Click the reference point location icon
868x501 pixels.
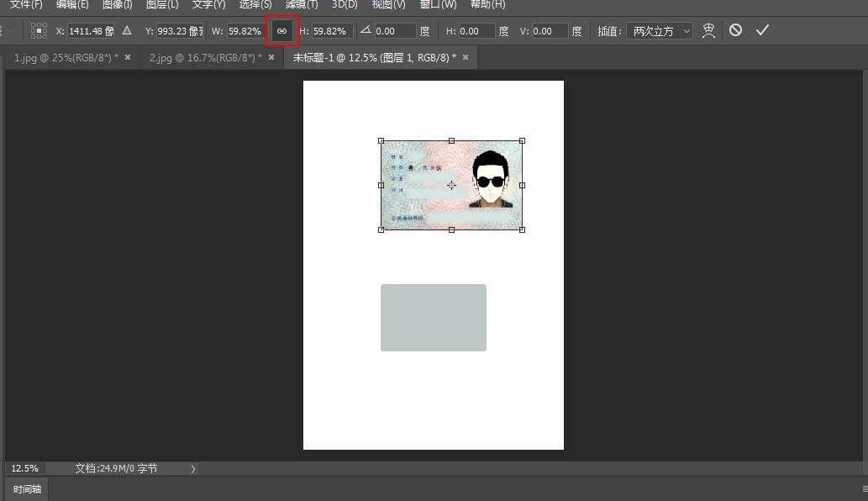39,31
